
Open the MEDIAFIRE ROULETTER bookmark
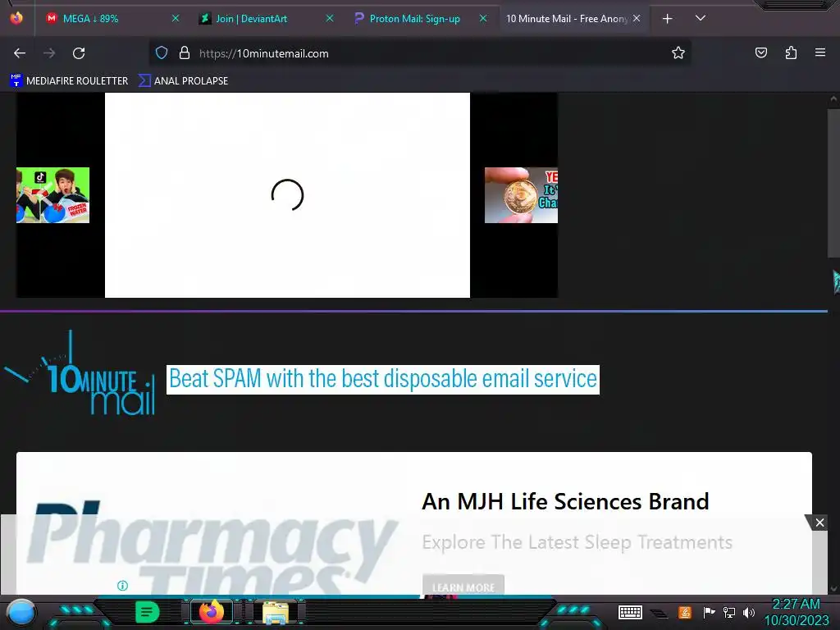click(x=69, y=81)
